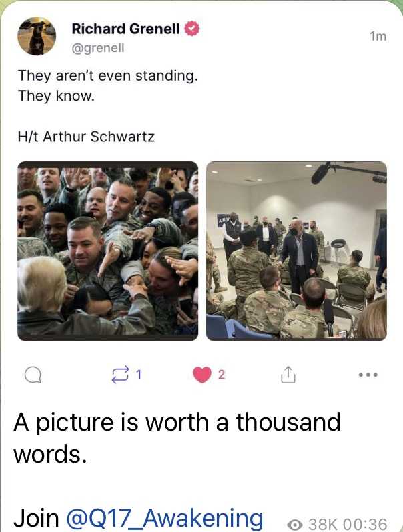
Task: Click the 1m post timestamp
Action: tap(378, 36)
